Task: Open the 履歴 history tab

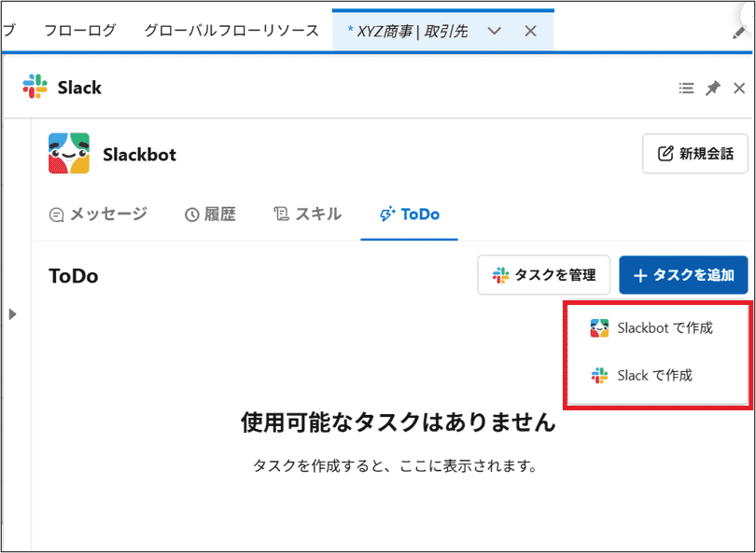Action: tap(210, 214)
